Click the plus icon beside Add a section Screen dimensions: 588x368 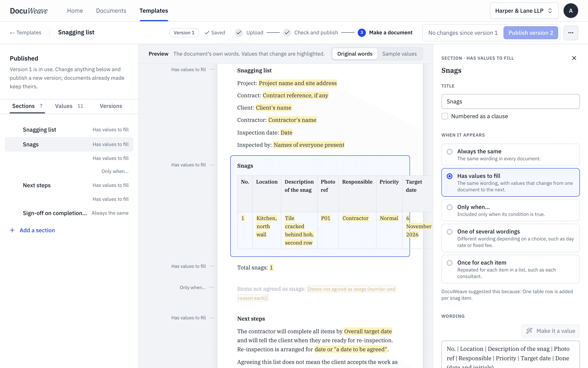pyautogui.click(x=12, y=230)
